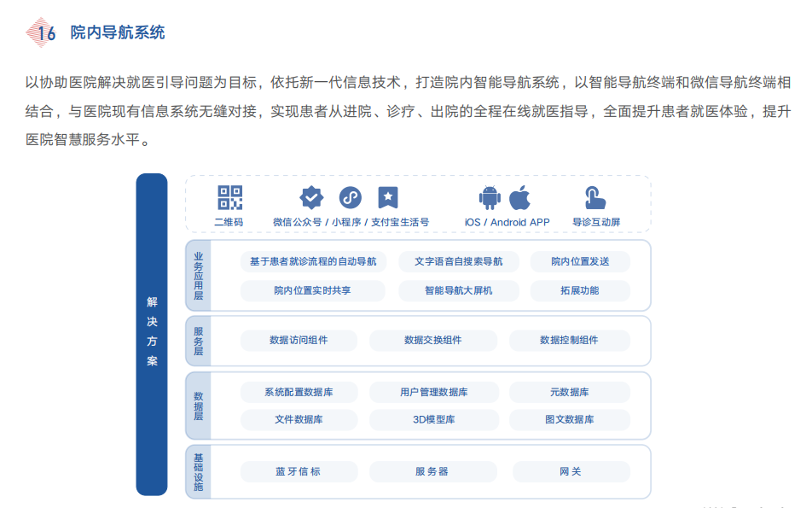Click the 用户管理数据库 box
Image resolution: width=812 pixels, height=508 pixels.
point(432,392)
